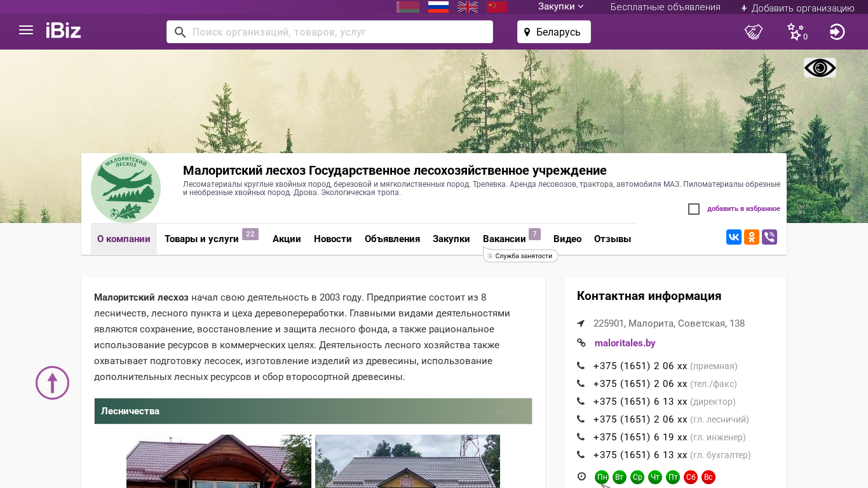Click the search magnifier icon
The width and height of the screenshot is (868, 488).
click(180, 32)
